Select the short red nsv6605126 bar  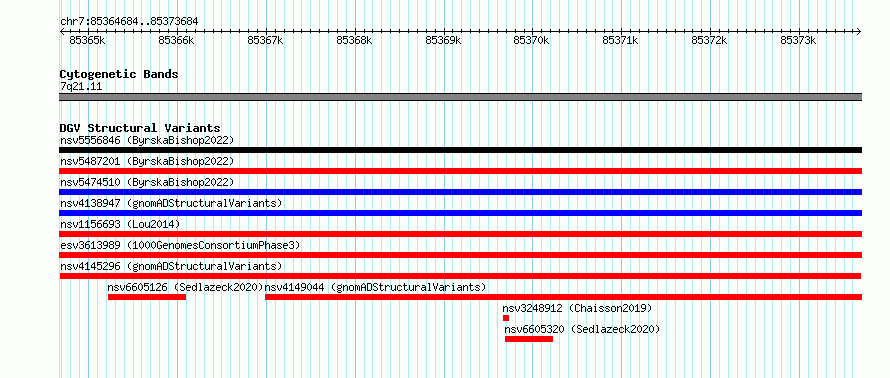coord(147,297)
